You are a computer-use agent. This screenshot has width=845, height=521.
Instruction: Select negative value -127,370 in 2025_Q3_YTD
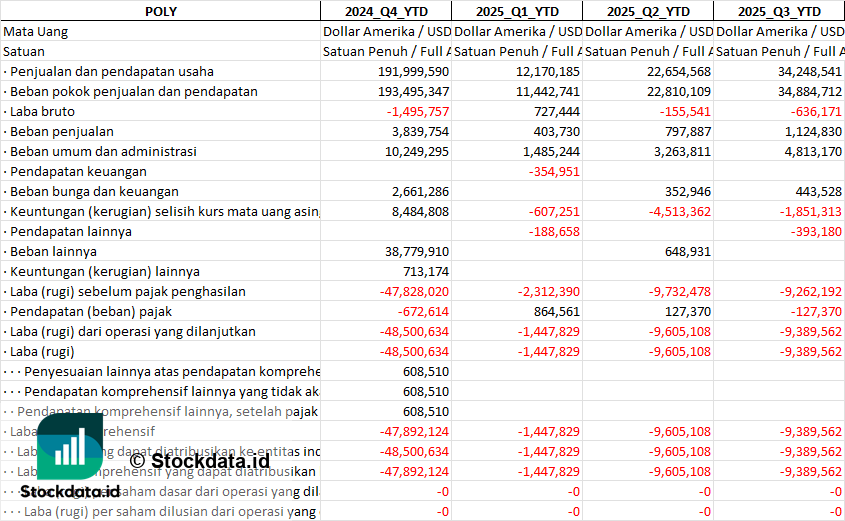816,311
